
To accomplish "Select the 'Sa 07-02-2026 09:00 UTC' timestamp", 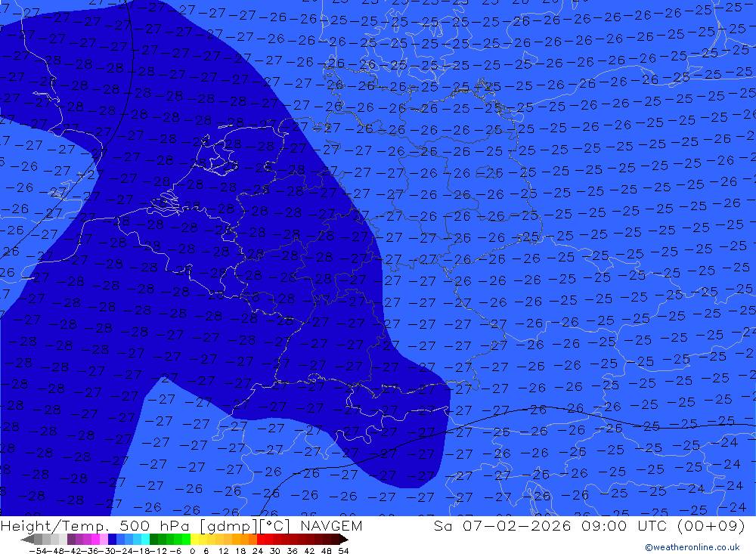I will point(550,525).
